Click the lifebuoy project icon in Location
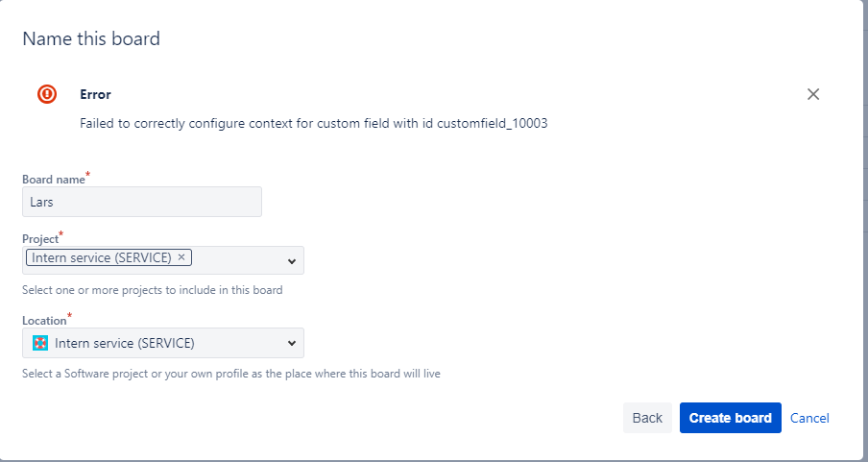 tap(40, 343)
